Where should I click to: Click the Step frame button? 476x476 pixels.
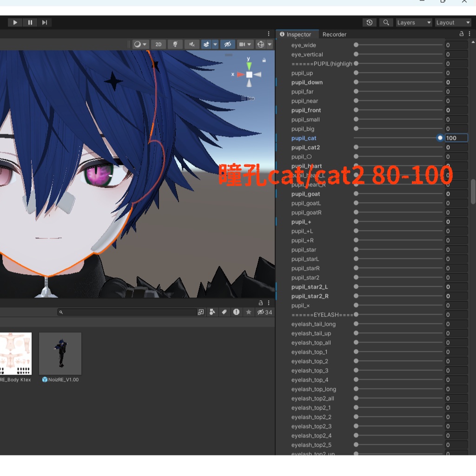pos(45,22)
